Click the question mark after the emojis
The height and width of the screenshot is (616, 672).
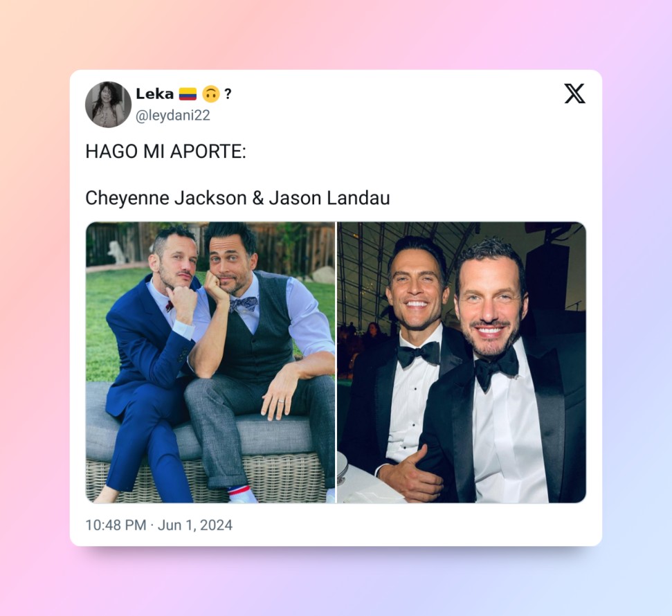tap(228, 93)
